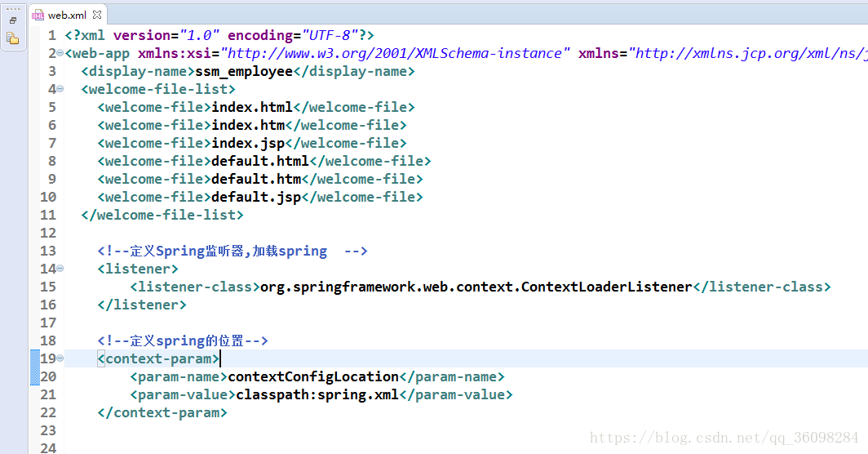868x454 pixels.
Task: Click the ContextLoaderListener class name
Action: [476, 287]
